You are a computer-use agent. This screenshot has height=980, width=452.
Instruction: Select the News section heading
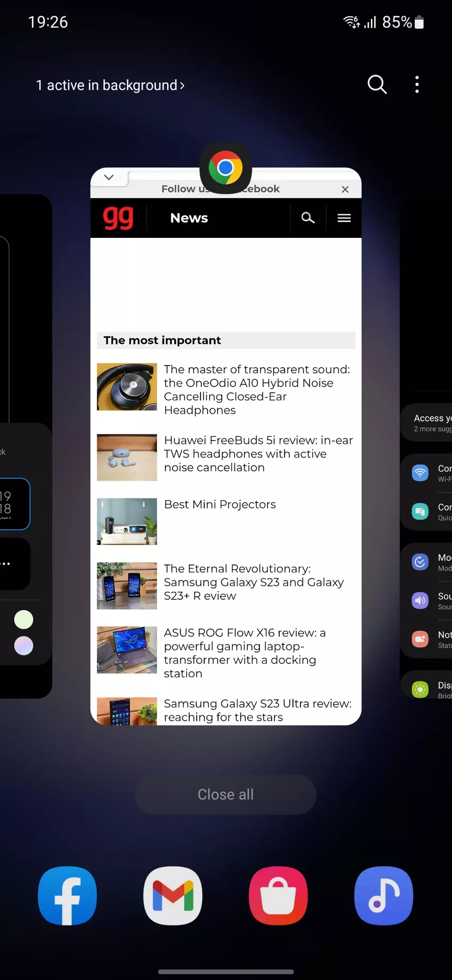(189, 218)
